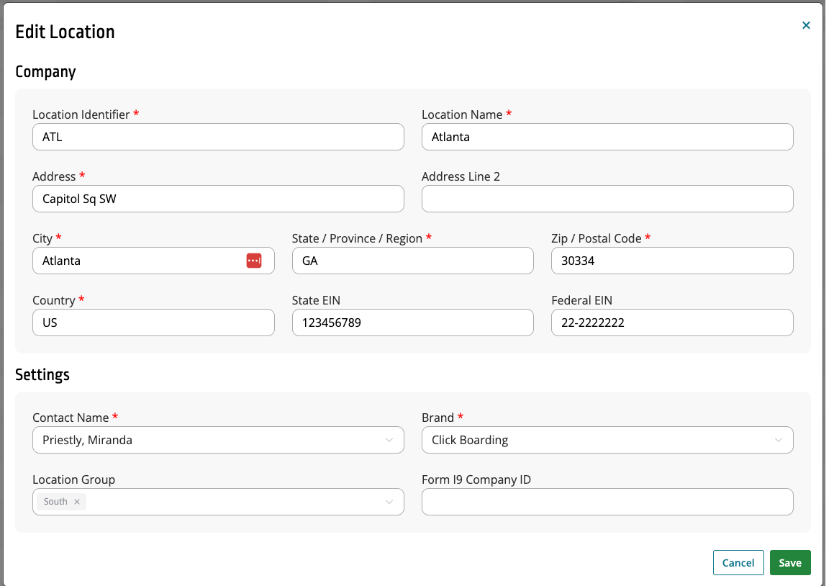Click the Settings section heading
The width and height of the screenshot is (828, 586).
tap(42, 374)
